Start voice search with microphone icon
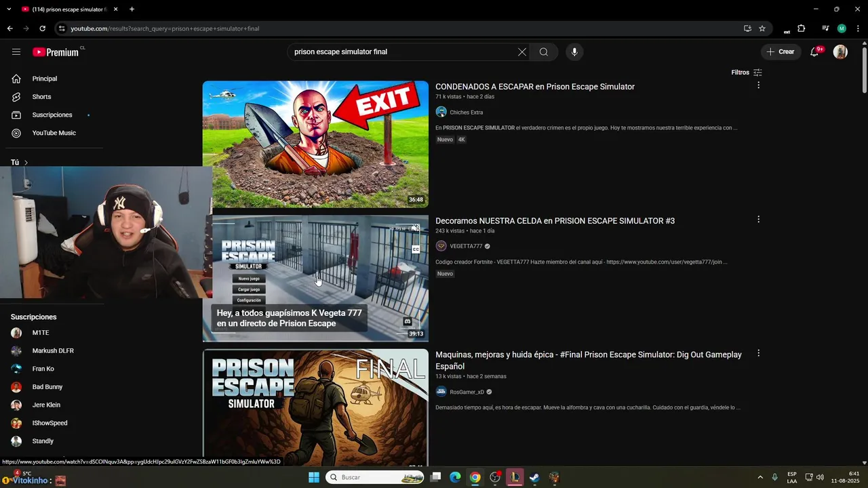Image resolution: width=868 pixels, height=488 pixels. tap(574, 52)
